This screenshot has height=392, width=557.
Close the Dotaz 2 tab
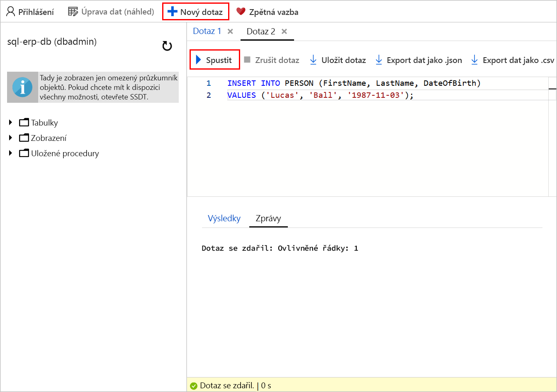[x=284, y=31]
